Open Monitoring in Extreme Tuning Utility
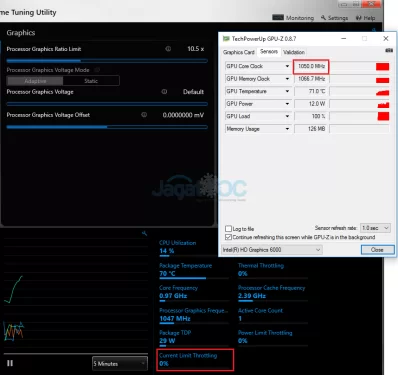 (293, 18)
